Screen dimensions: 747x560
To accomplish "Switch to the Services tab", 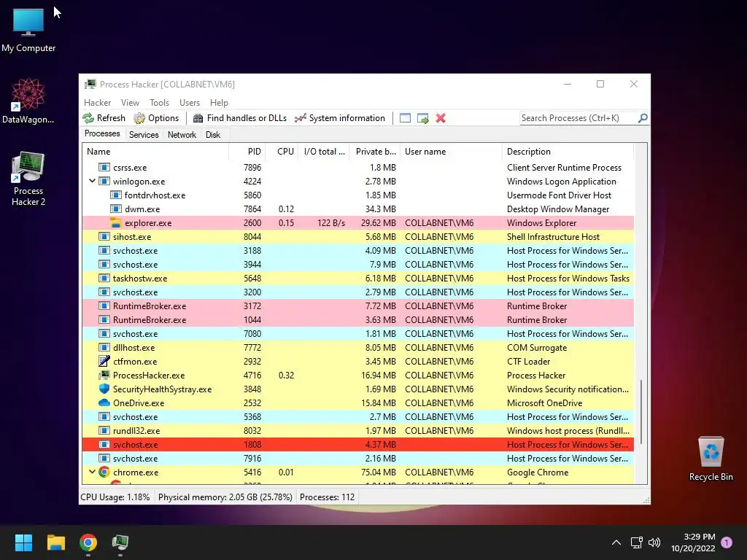I will [144, 135].
